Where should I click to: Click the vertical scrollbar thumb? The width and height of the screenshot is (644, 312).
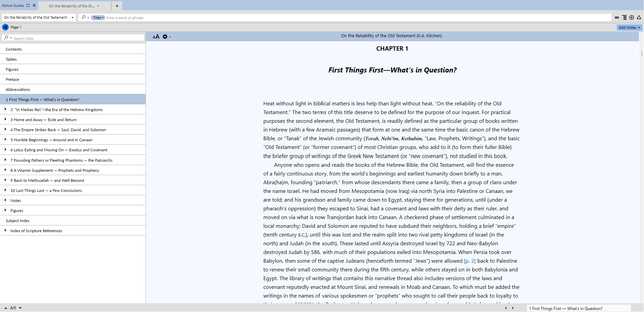(641, 53)
